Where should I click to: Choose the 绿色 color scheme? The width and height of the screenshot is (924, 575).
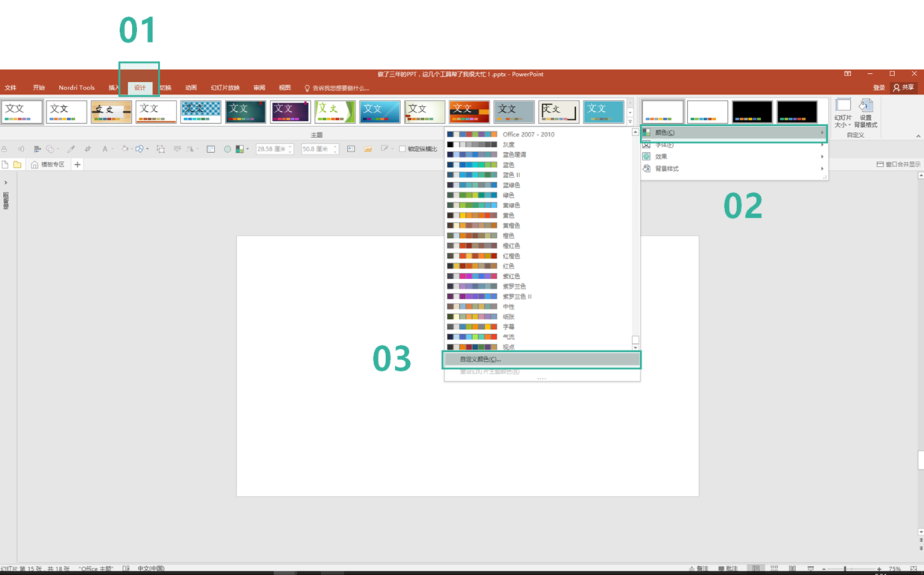[x=538, y=195]
